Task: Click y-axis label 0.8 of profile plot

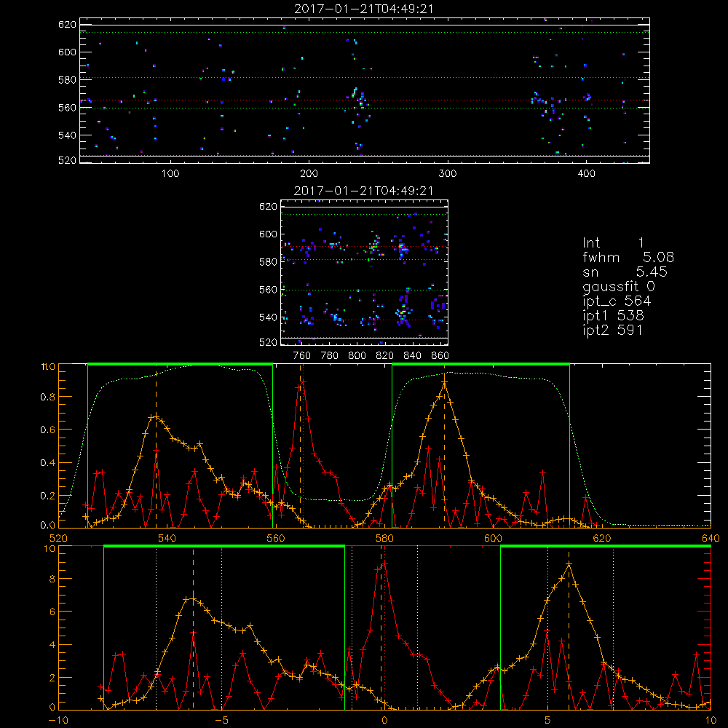Action: [x=47, y=397]
